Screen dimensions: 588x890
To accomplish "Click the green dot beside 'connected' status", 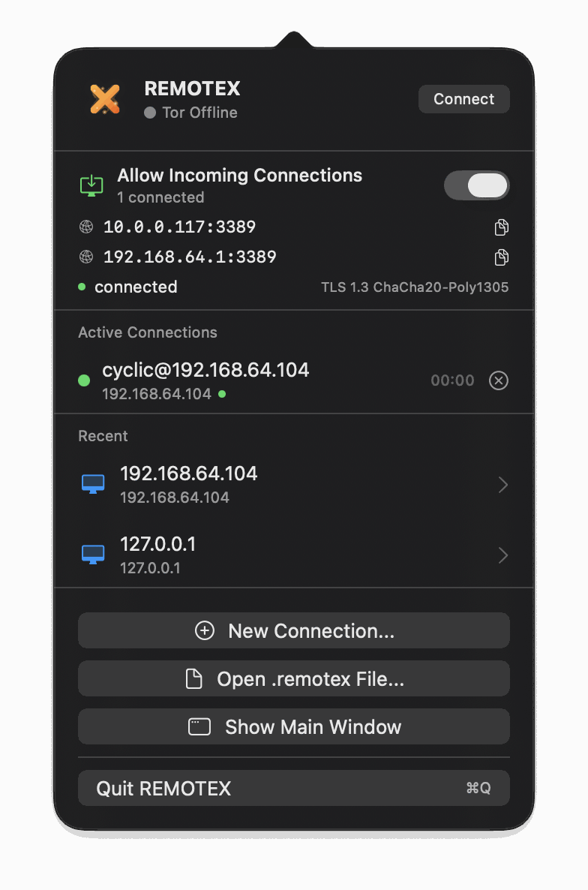I will (82, 287).
